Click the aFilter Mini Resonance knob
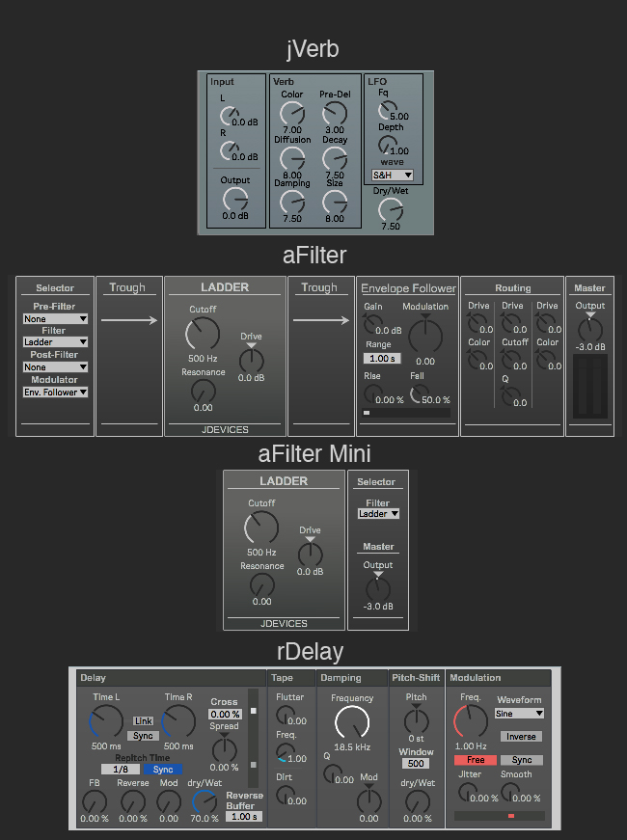The image size is (627, 840). (261, 584)
